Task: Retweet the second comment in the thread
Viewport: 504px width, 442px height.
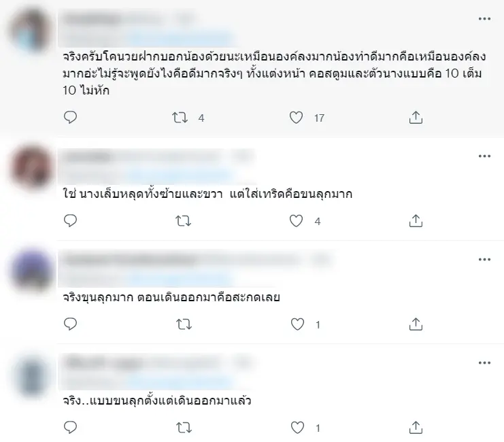Action: [x=183, y=221]
